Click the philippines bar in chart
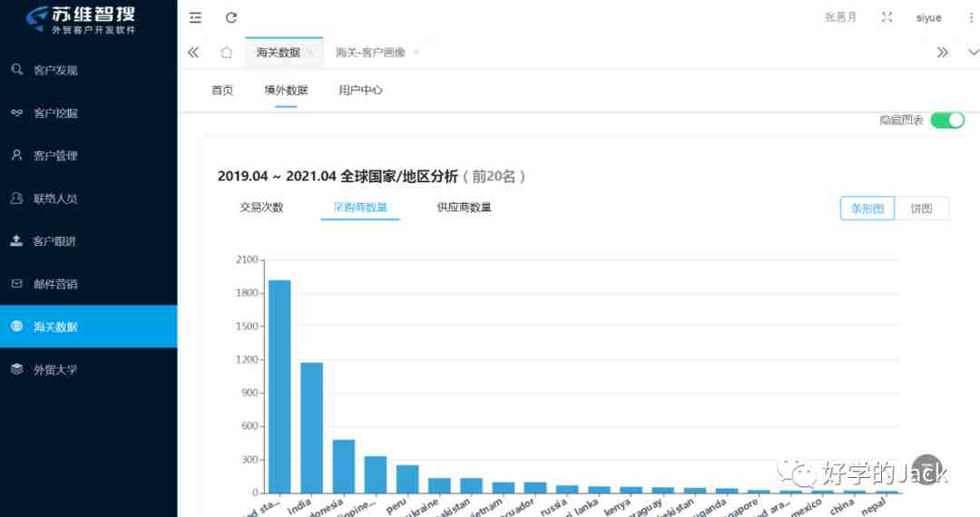 376,474
